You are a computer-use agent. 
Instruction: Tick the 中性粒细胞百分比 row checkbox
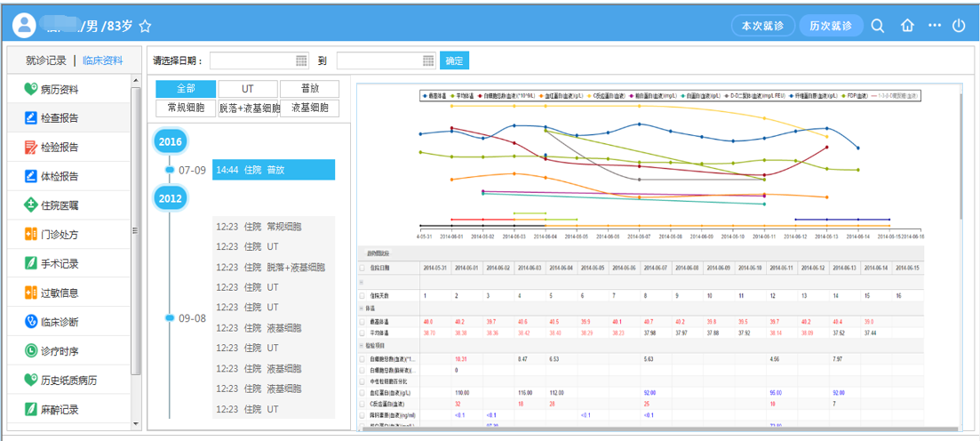[363, 381]
